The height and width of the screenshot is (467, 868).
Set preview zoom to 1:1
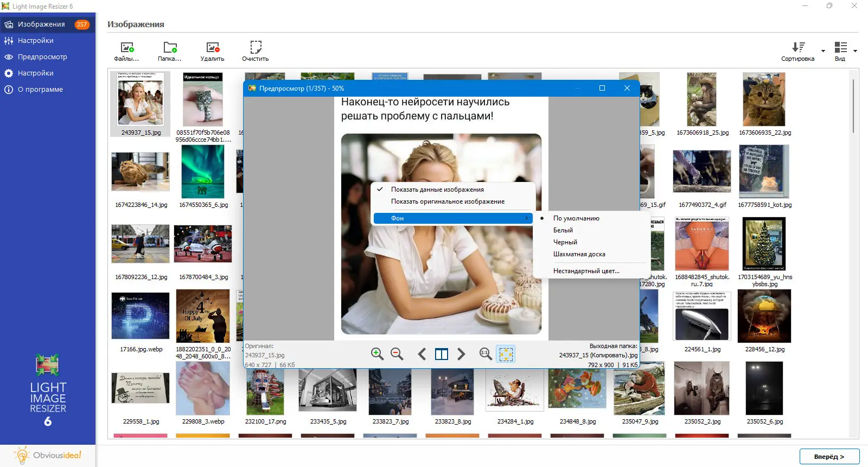[486, 354]
